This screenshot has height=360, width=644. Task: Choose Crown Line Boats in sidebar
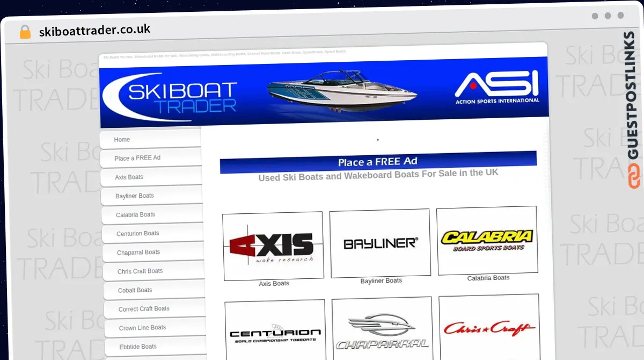coord(156,328)
